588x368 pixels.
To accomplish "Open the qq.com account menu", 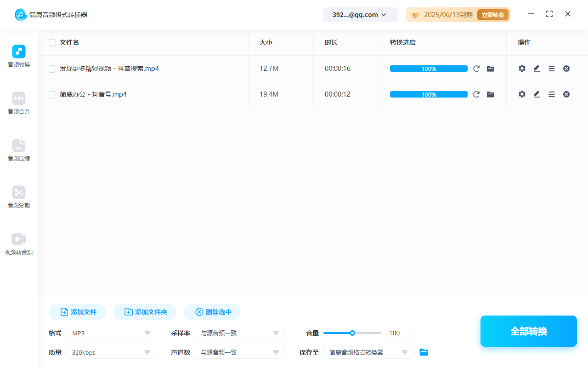I will 360,14.
